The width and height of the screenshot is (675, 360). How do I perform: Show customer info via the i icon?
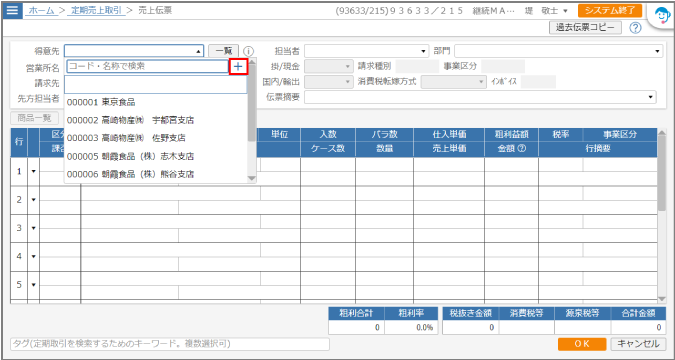coord(248,51)
